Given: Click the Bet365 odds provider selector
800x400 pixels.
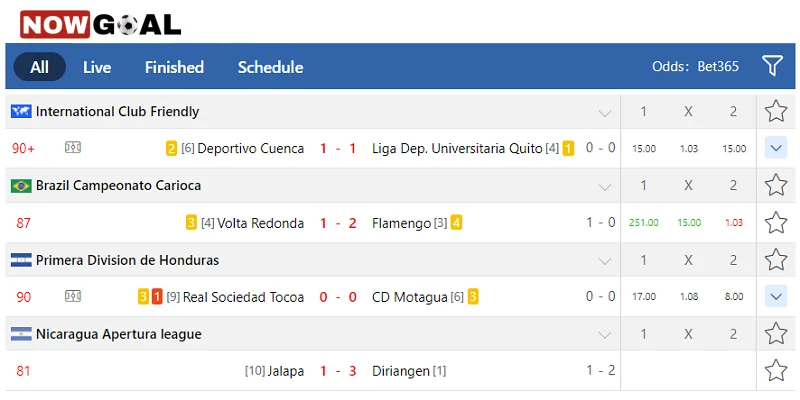Looking at the screenshot, I should tap(717, 67).
